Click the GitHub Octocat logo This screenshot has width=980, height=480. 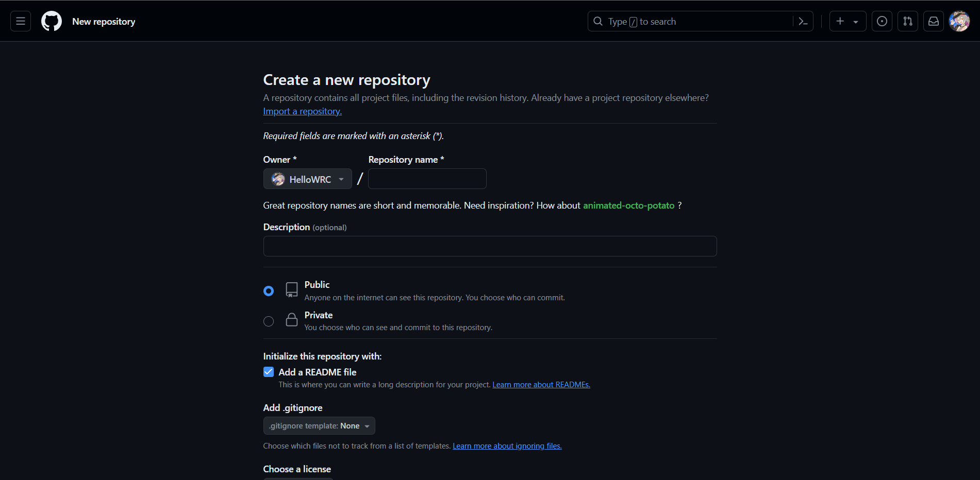(52, 21)
